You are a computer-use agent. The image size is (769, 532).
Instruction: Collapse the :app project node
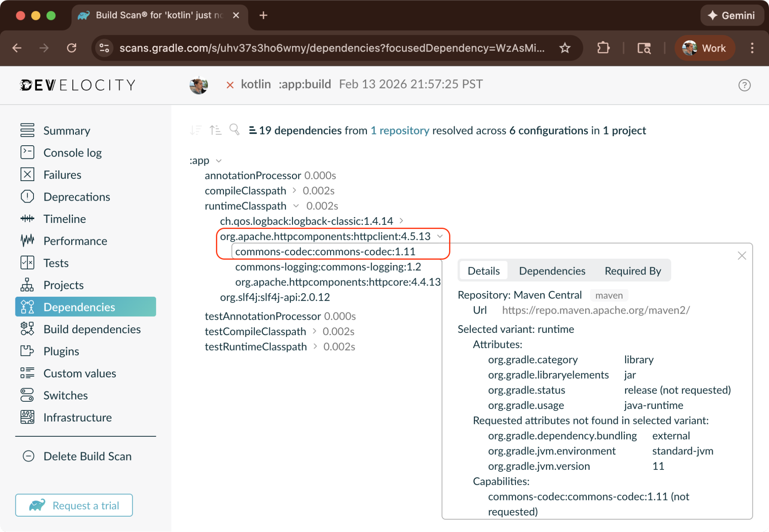[219, 161]
